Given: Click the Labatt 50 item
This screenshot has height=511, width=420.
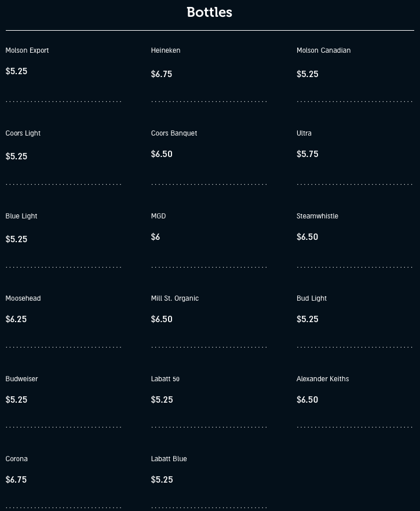Looking at the screenshot, I should 165,379.
